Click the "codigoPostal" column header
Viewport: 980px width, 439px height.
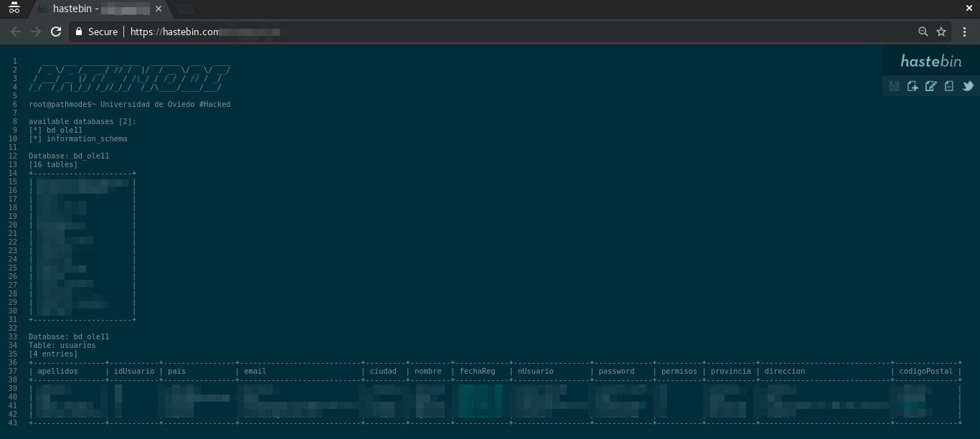coord(925,371)
